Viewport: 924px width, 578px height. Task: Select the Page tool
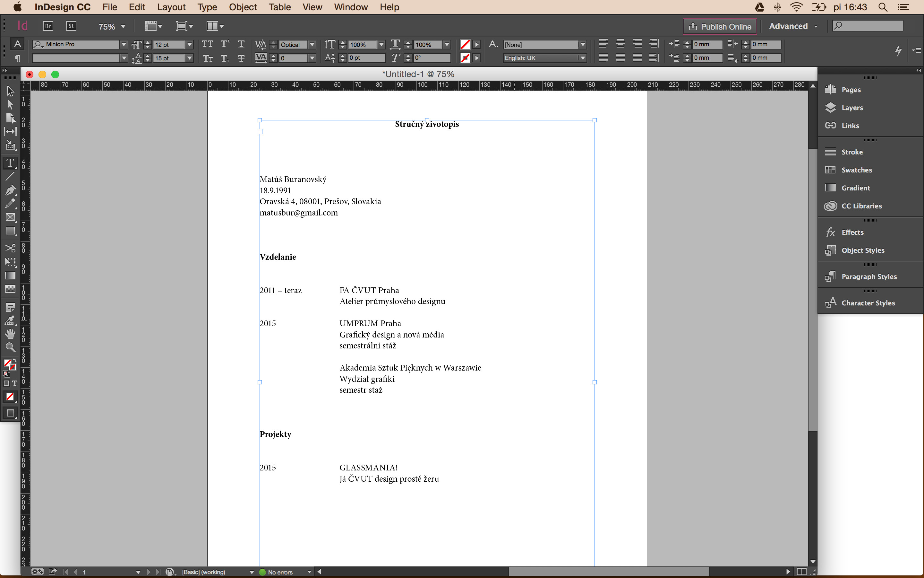tap(10, 118)
